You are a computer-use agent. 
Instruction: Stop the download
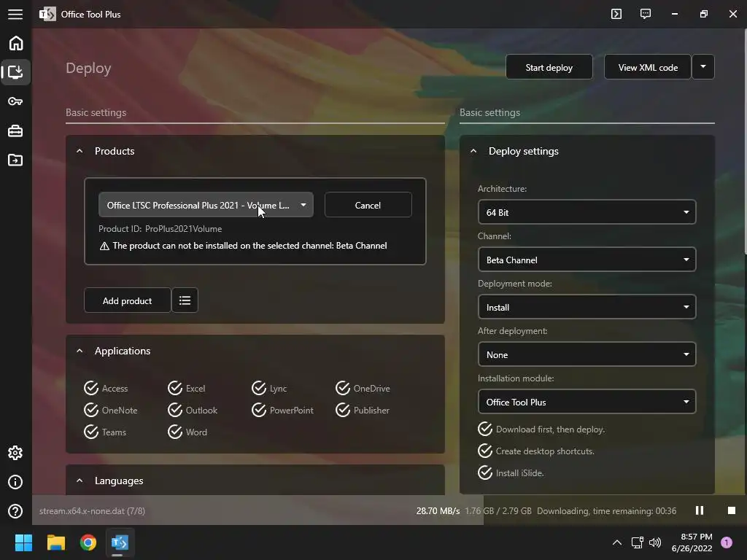click(732, 510)
